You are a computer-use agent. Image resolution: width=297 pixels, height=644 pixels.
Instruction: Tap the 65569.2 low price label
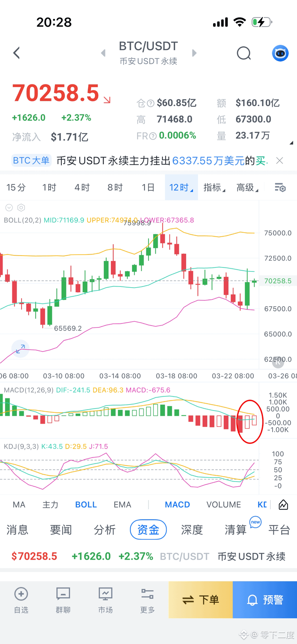tap(68, 328)
